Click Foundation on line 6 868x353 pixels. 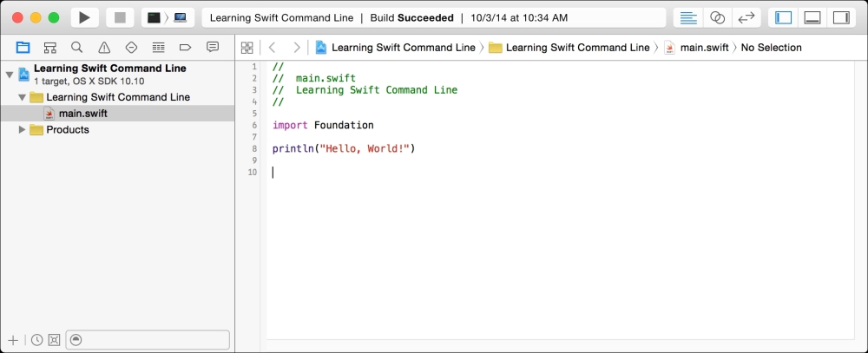344,125
